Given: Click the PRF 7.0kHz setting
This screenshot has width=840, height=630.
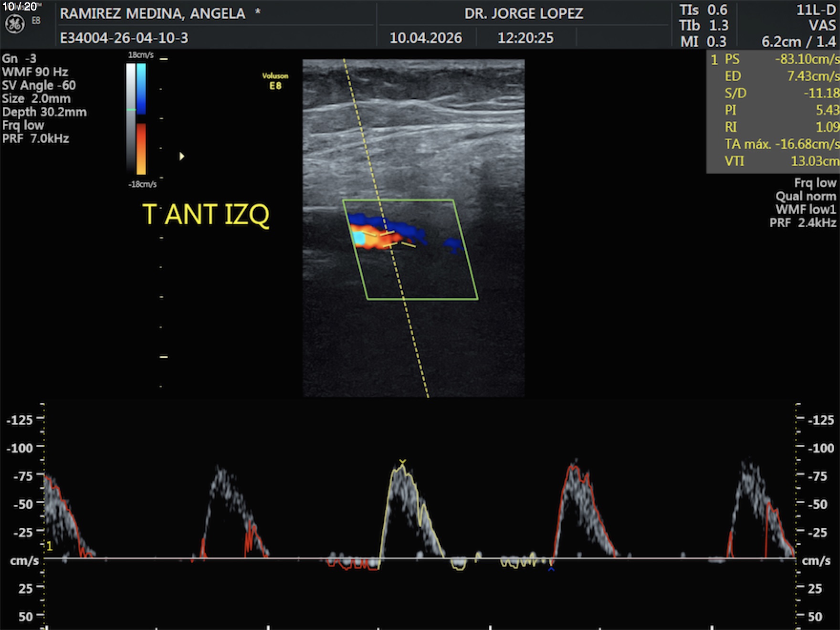Looking at the screenshot, I should pyautogui.click(x=36, y=139).
